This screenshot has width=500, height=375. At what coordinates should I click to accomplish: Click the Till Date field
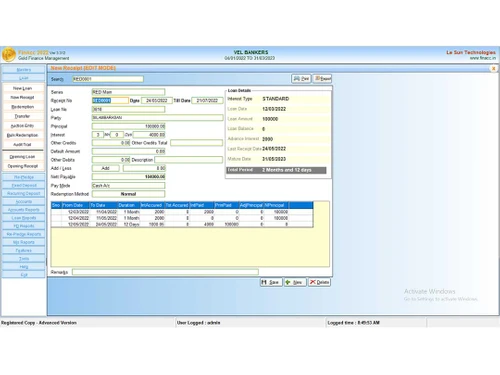click(207, 100)
